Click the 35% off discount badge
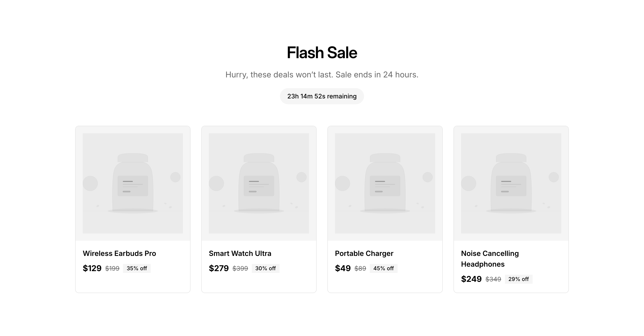644x336 pixels. (137, 268)
